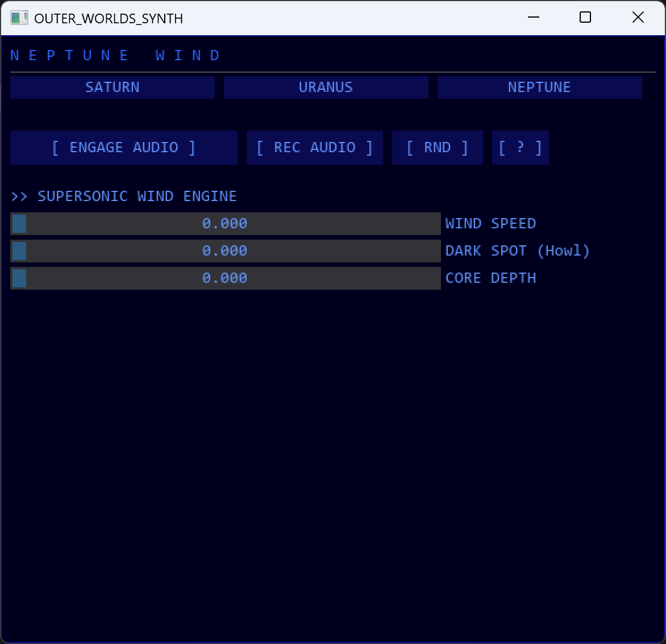
Task: Click the CORE DEPTH slider handle
Action: (x=19, y=278)
